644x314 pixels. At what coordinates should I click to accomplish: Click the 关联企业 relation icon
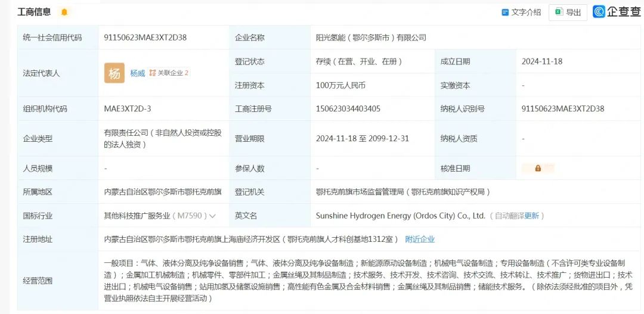[153, 73]
